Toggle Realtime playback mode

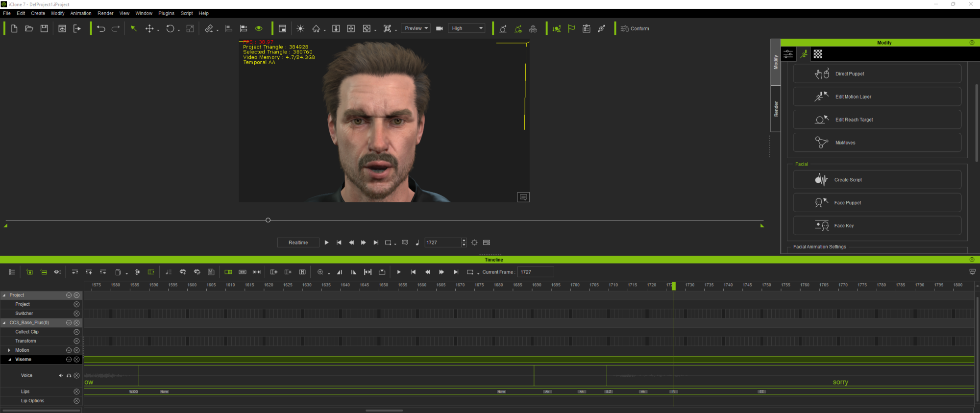[x=298, y=243]
